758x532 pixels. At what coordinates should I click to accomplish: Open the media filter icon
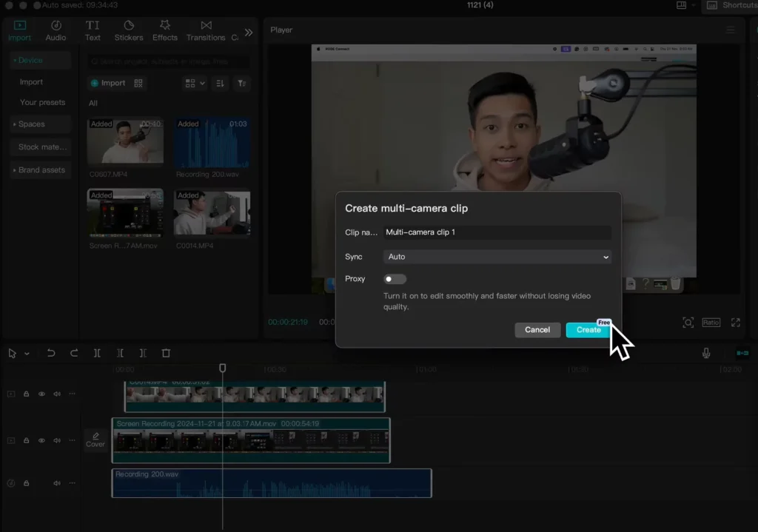tap(242, 83)
